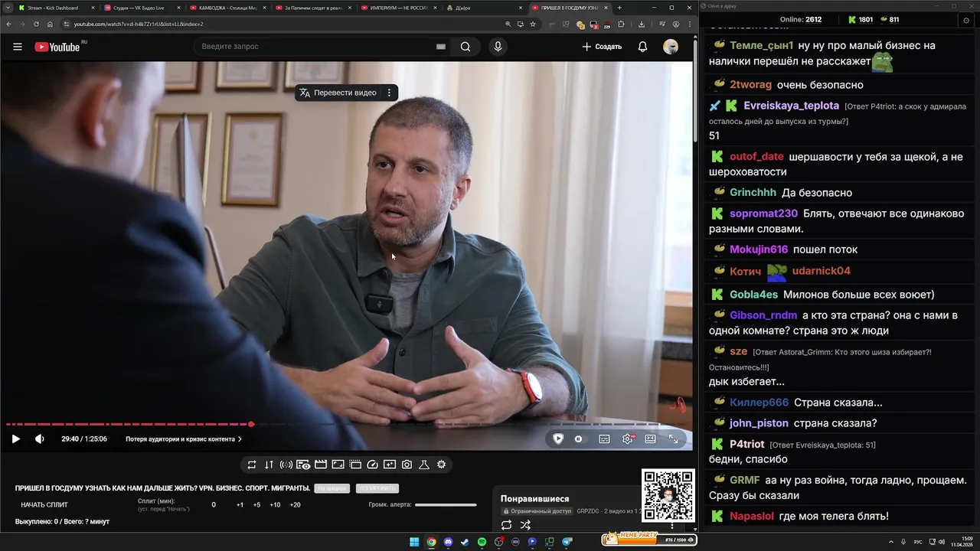
Task: Open player settings gear
Action: click(628, 439)
